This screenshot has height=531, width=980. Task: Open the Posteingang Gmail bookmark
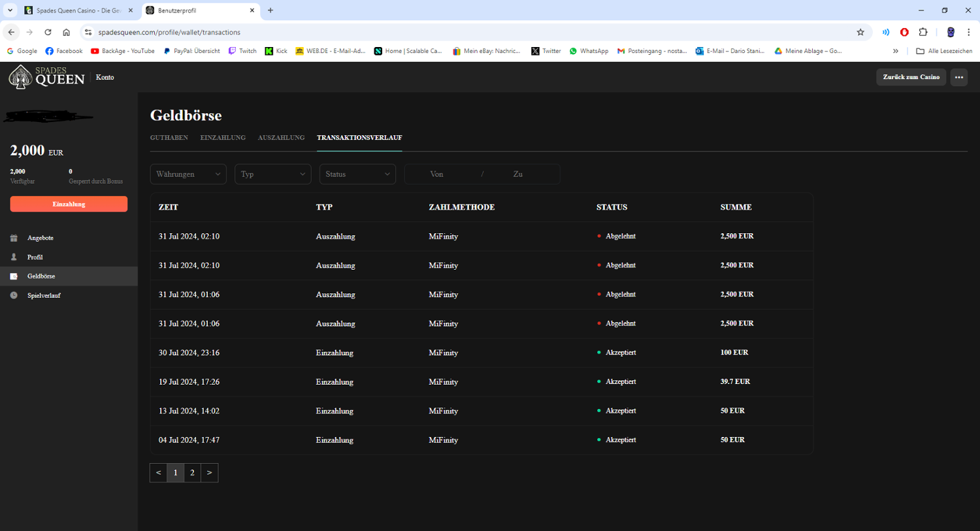point(652,51)
